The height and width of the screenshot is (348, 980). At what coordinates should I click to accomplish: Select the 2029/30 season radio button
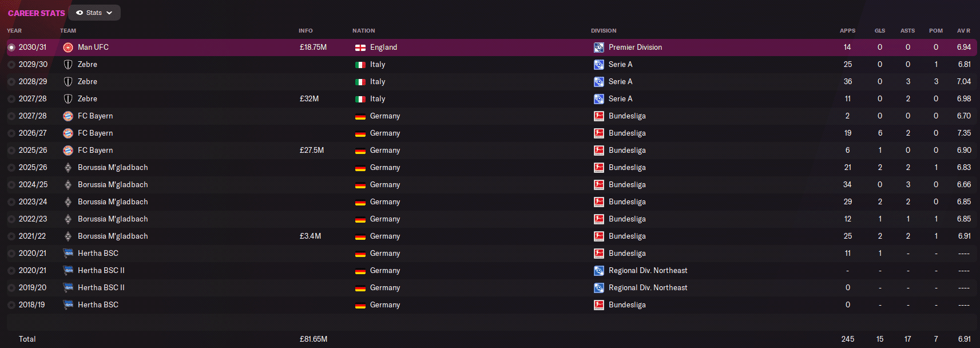pos(11,65)
